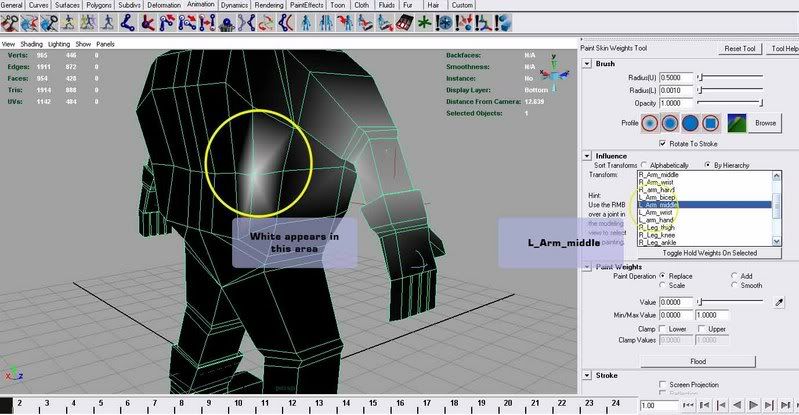The width and height of the screenshot is (799, 415).
Task: Click Toggle Hold Weights On Selected
Action: 709,253
